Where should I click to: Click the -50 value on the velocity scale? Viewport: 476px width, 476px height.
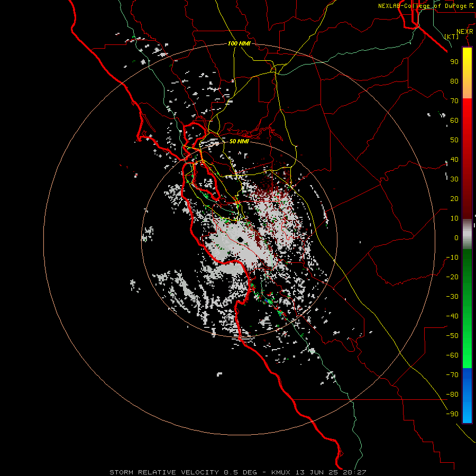452,335
